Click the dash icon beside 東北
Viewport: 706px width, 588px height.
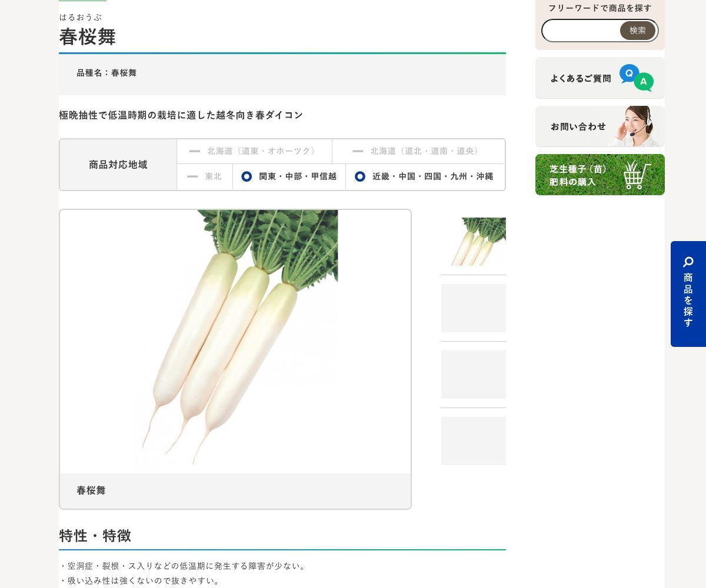click(x=192, y=176)
